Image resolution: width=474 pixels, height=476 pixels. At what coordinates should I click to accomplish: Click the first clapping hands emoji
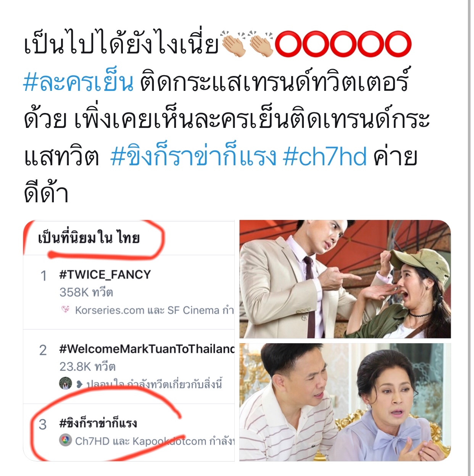tap(234, 45)
